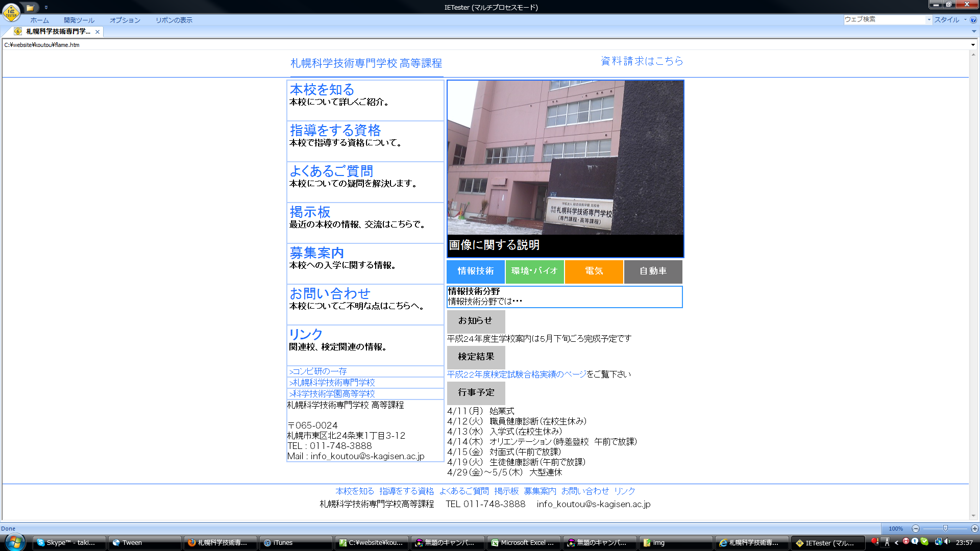Select the 札幌科学技術専門学 browser tab
This screenshot has height=551, width=980.
pos(58,32)
